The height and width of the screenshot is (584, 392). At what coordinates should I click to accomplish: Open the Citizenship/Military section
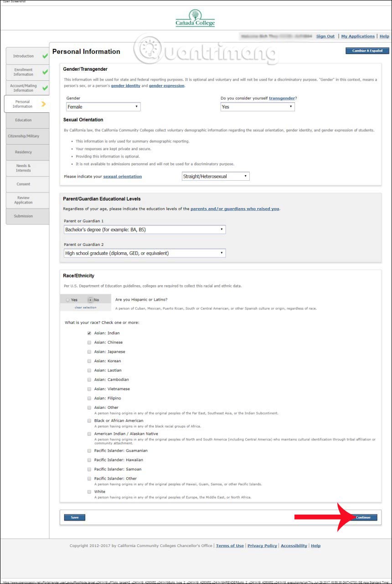point(26,136)
